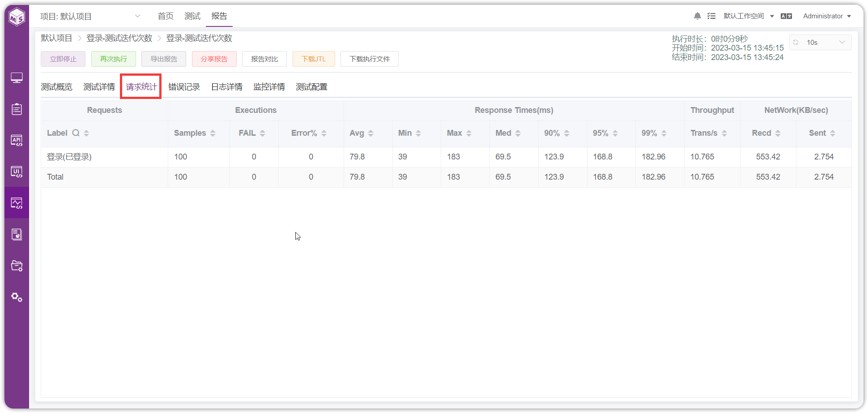Open the notifications bell icon
This screenshot has width=868, height=413.
coord(697,16)
